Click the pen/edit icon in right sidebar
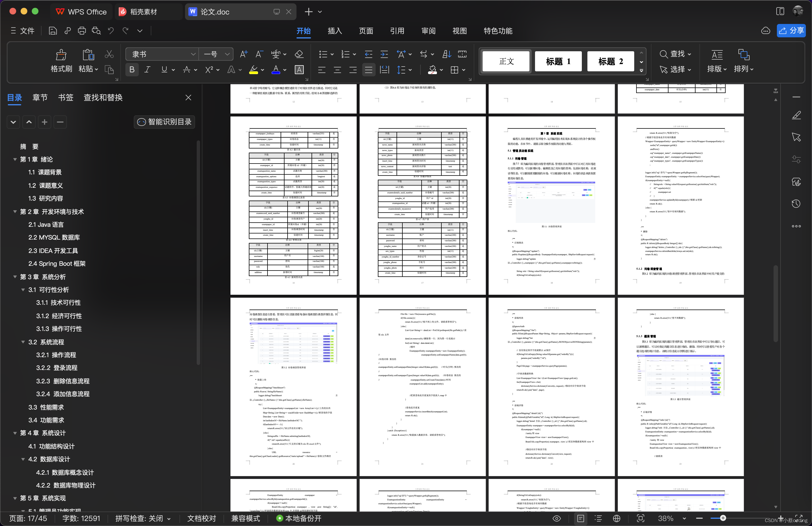 796,115
